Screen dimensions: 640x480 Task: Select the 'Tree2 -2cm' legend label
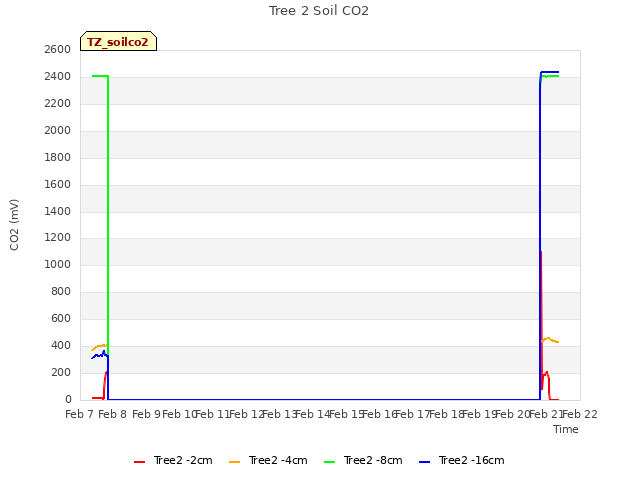[183, 460]
